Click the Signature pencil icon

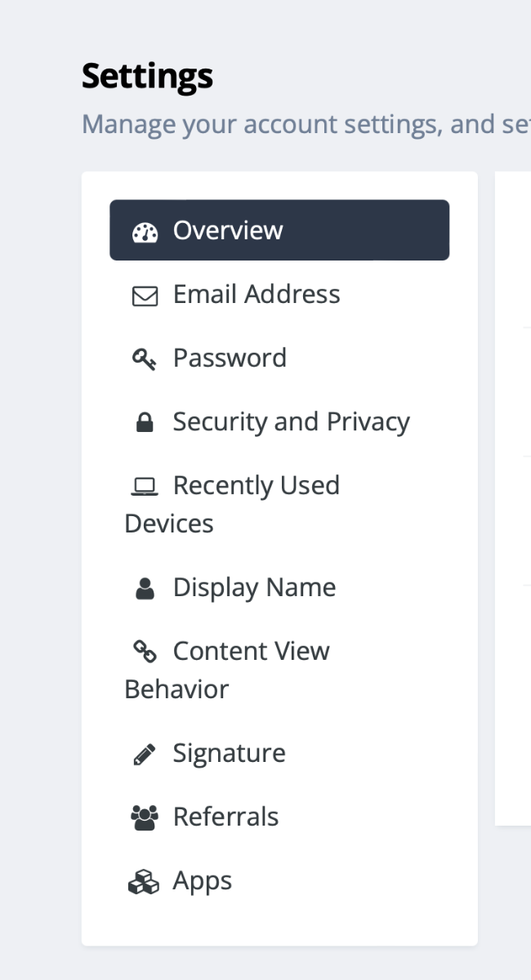145,755
